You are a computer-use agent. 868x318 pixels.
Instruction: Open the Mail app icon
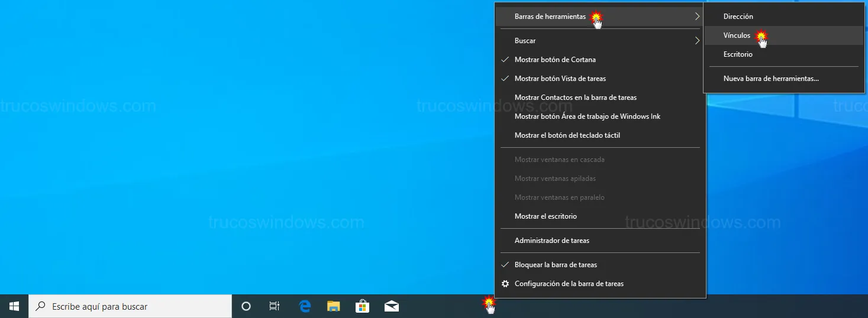[391, 306]
